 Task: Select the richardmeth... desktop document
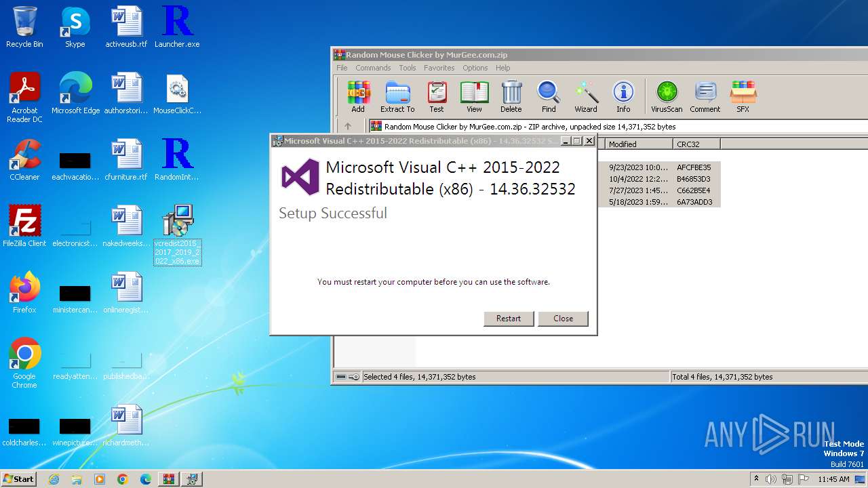pos(126,426)
